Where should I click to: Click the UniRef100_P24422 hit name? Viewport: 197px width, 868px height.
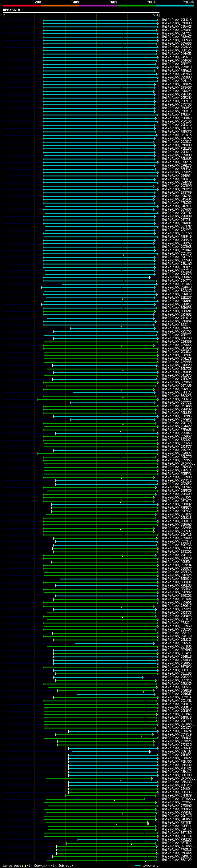[177, 426]
